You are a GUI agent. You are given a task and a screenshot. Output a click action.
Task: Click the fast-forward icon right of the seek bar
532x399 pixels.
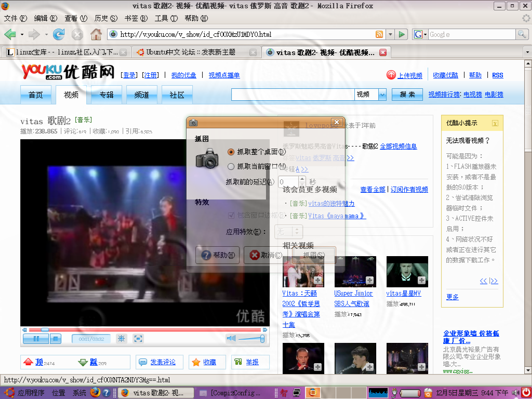coord(265,330)
